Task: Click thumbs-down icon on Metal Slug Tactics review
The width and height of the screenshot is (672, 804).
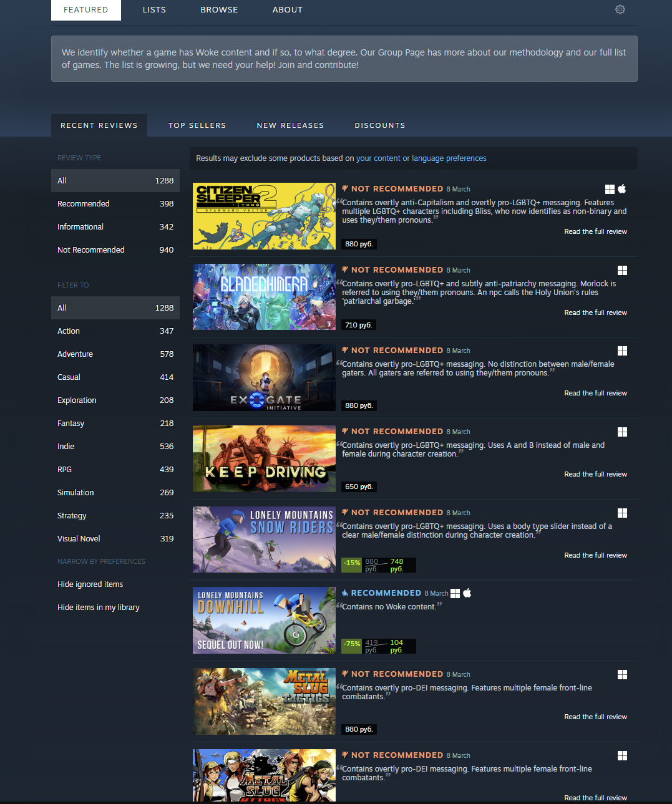Action: click(x=345, y=674)
